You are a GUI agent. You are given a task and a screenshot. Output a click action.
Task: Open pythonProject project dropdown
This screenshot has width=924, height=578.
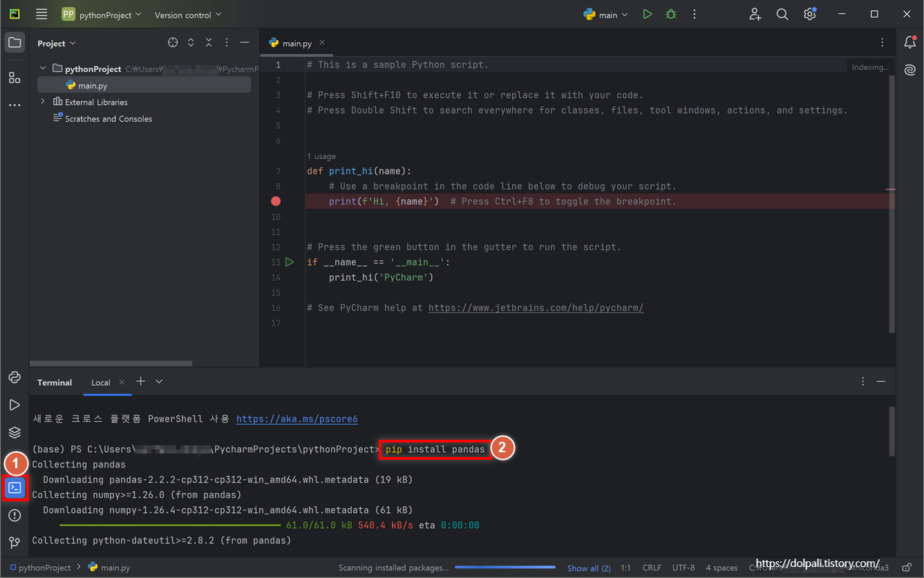click(x=102, y=14)
